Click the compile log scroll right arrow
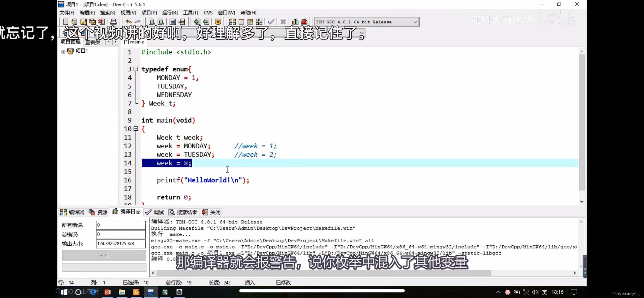The width and height of the screenshot is (644, 298). [574, 273]
